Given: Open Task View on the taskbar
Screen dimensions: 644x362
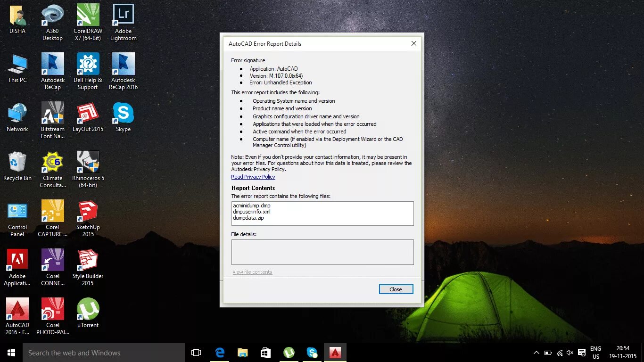Looking at the screenshot, I should [196, 353].
